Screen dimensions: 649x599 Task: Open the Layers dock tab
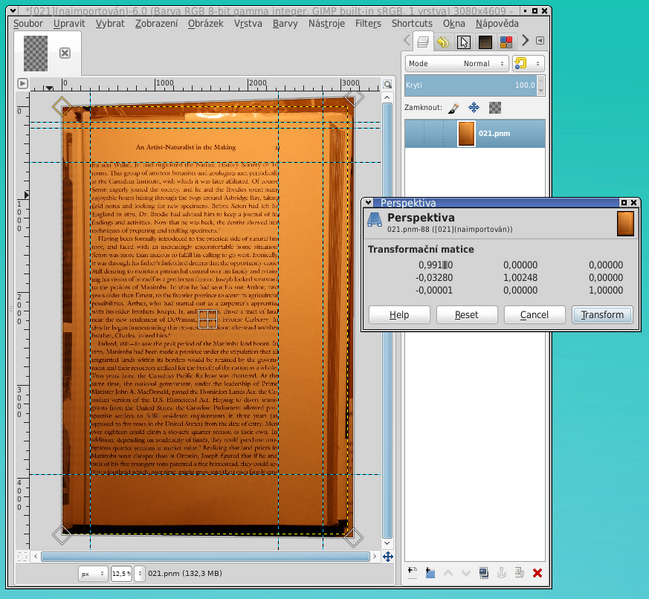[x=423, y=42]
